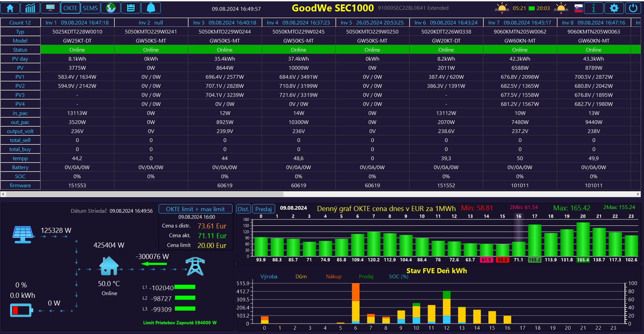Select hour 16 in OKTE price chart
The image size is (644, 334).
[x=519, y=216]
